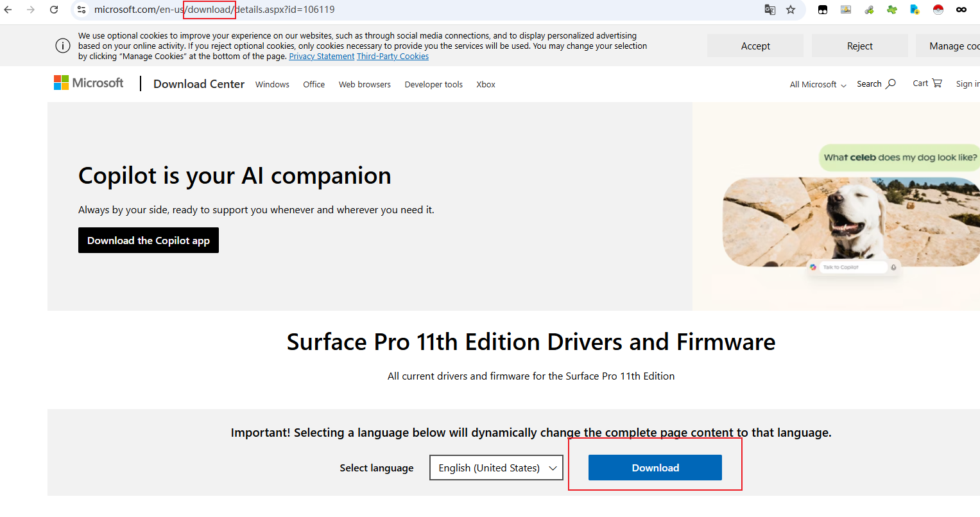Open the Privacy Statement link
The height and width of the screenshot is (517, 980).
tap(322, 57)
